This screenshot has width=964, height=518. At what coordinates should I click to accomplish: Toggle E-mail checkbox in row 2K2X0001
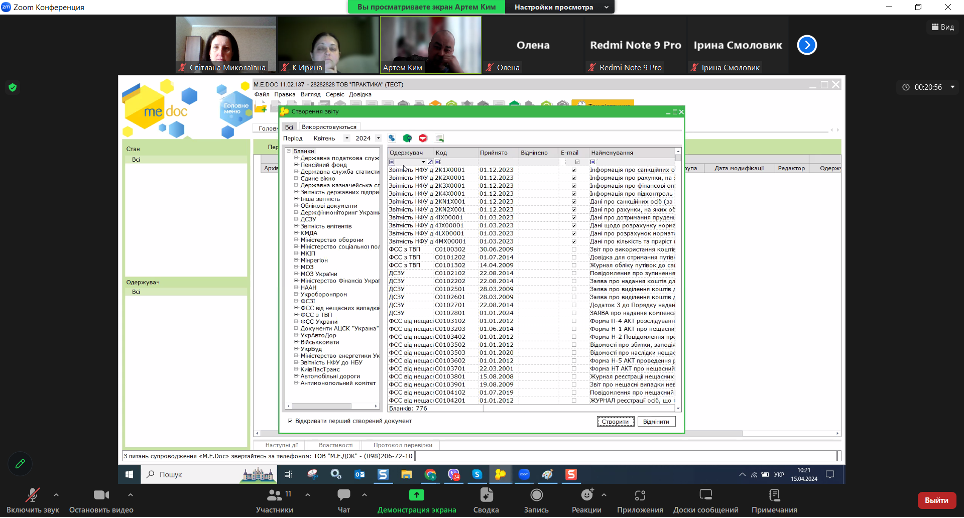coord(574,178)
